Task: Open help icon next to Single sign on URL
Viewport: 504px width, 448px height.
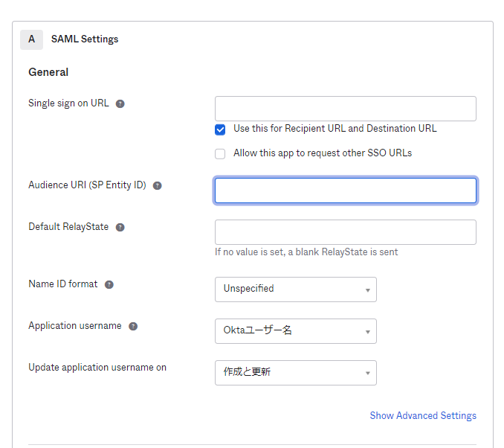Action: (120, 103)
